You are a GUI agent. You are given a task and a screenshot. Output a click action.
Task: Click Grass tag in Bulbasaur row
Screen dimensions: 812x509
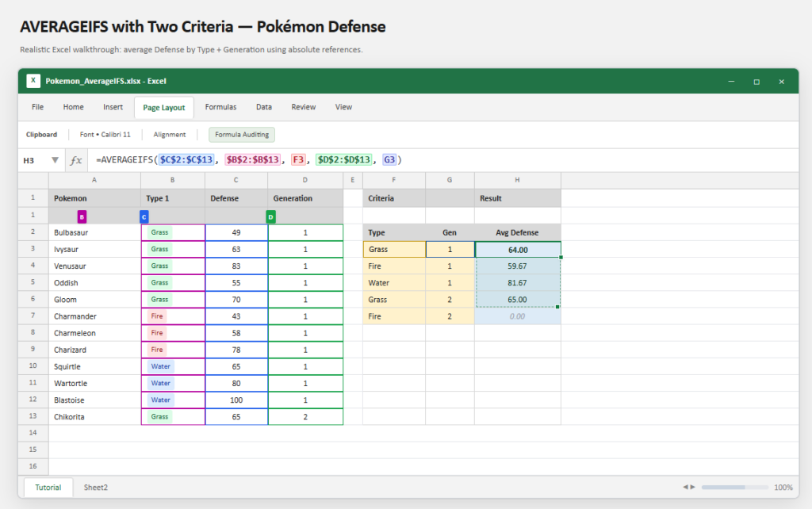159,232
